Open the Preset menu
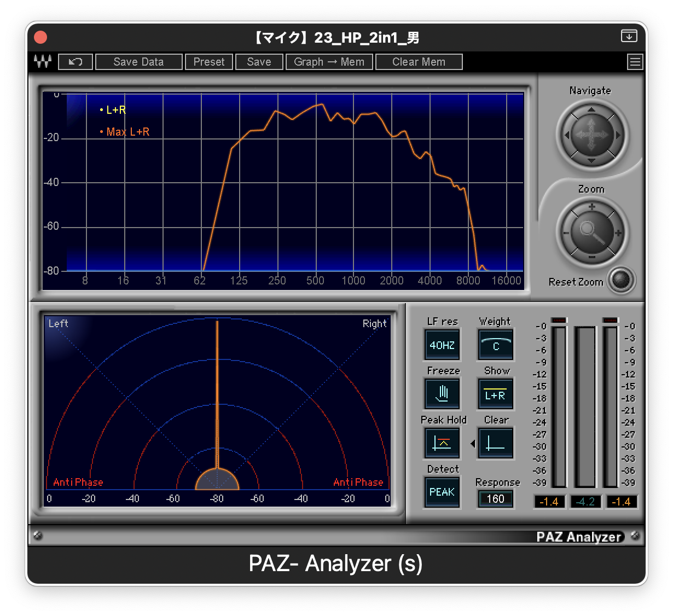The width and height of the screenshot is (673, 616). [x=209, y=62]
